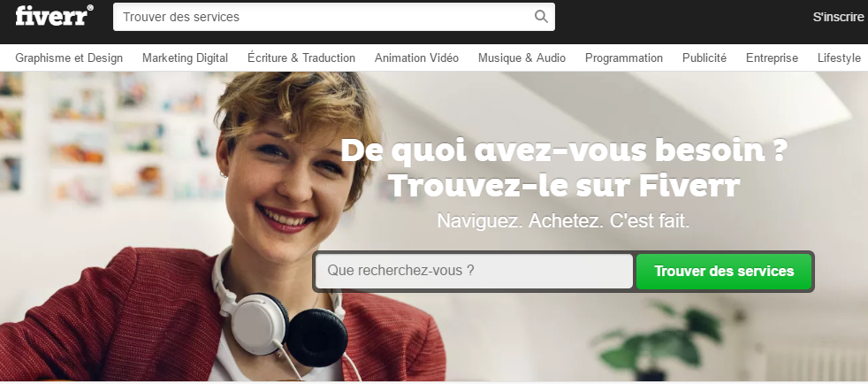Click the 'Naviguez. Achetez. C'est fait.' tagline

pos(563,220)
